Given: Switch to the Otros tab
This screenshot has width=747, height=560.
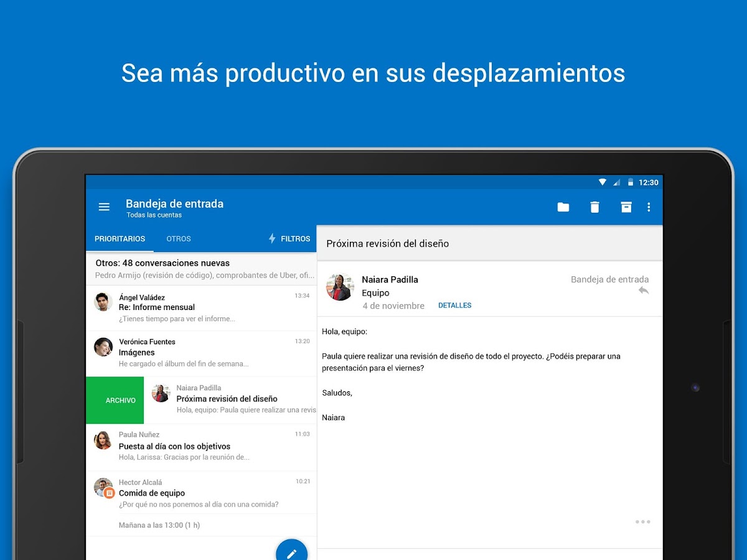Looking at the screenshot, I should pos(179,239).
